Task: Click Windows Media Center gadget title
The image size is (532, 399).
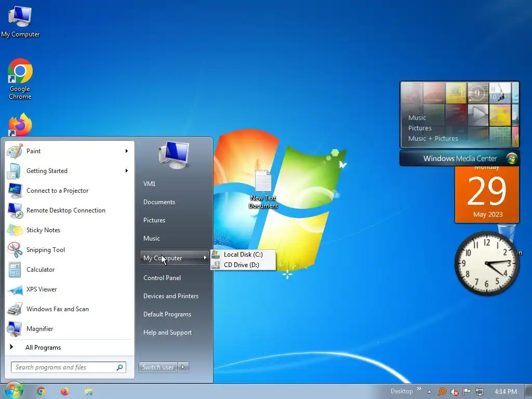Action: click(x=460, y=158)
